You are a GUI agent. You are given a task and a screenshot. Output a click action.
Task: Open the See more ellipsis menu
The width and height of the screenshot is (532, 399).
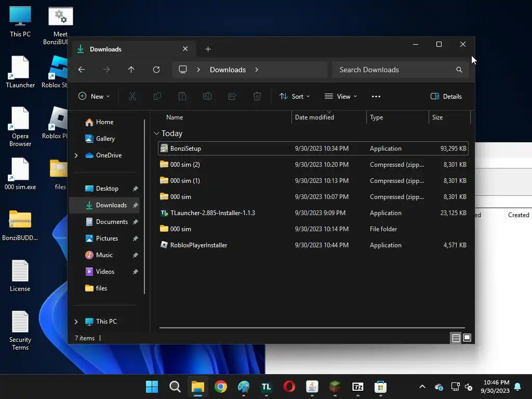376,96
